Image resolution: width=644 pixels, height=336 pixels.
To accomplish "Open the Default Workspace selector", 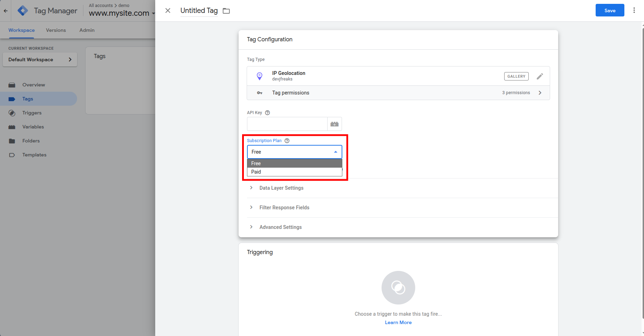I will (x=40, y=59).
